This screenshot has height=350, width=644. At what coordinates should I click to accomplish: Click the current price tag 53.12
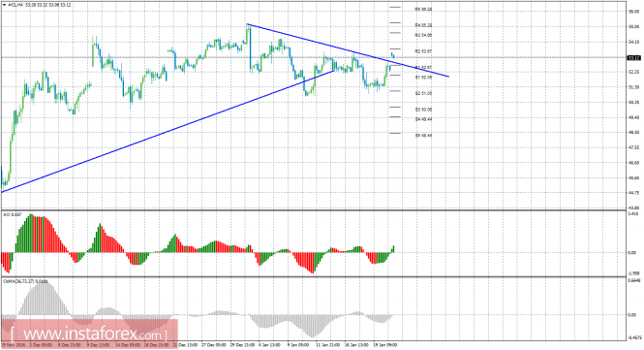[x=633, y=58]
